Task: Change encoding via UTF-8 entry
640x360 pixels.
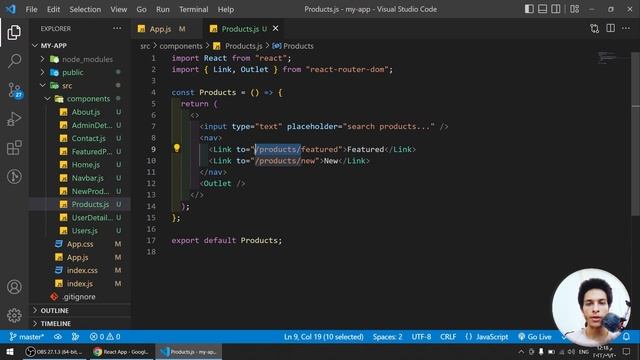Action: point(421,337)
